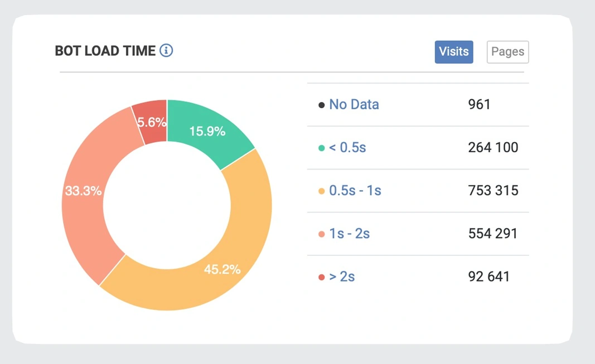Click the info icon beside Bot Load Time
This screenshot has width=595, height=364.
[x=166, y=51]
